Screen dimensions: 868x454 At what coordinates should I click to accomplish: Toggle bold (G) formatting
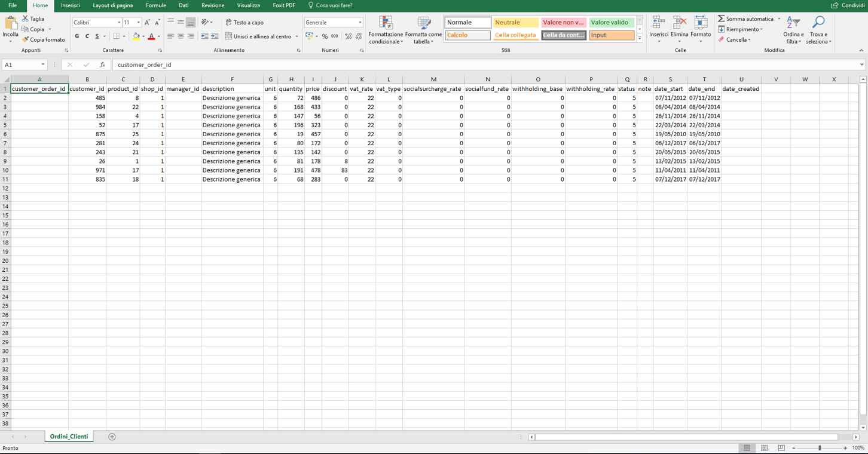[x=77, y=36]
